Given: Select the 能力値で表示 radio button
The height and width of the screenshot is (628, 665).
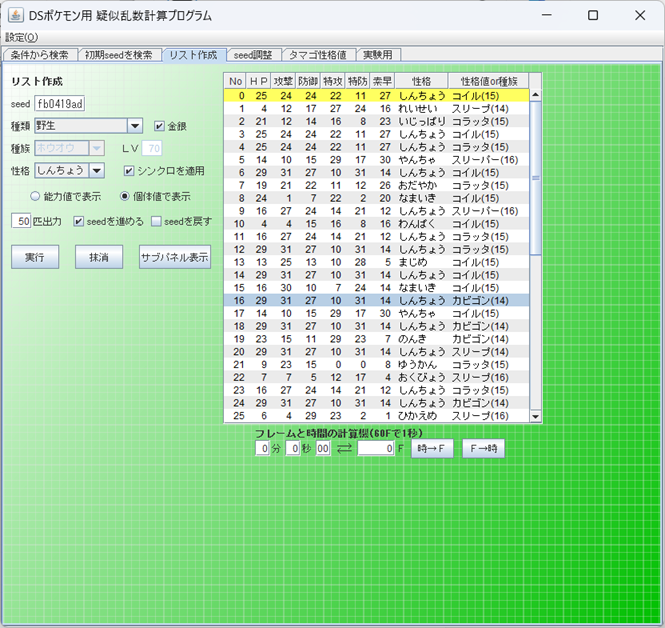Looking at the screenshot, I should click(35, 196).
